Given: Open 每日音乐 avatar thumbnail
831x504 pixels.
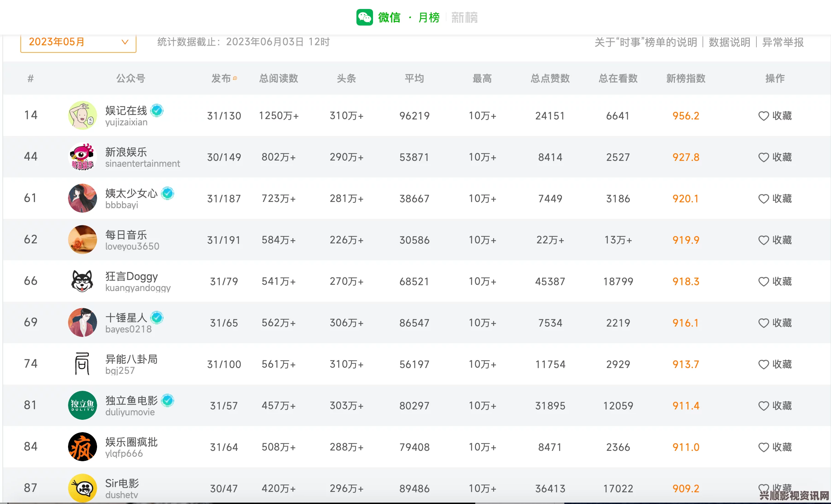Looking at the screenshot, I should (83, 240).
